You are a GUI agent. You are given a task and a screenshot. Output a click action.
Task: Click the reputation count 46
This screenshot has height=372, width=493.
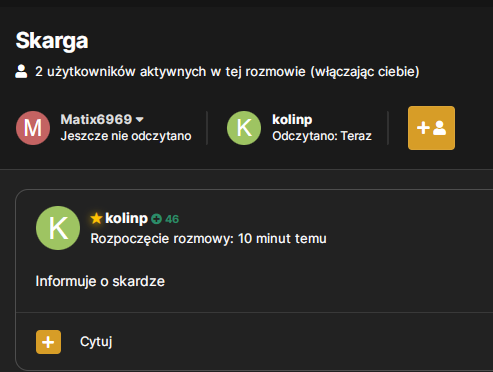(172, 219)
